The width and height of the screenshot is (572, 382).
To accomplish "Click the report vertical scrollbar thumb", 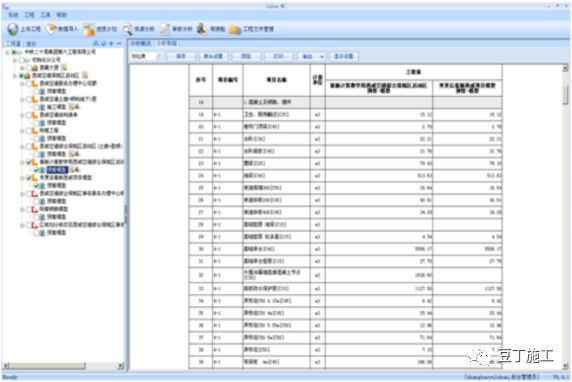I will click(565, 95).
